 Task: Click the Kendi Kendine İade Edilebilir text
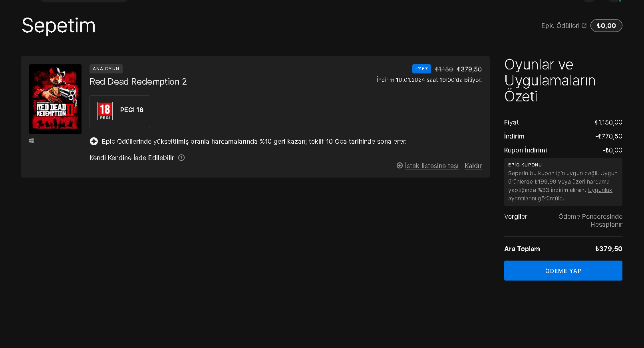pos(132,158)
